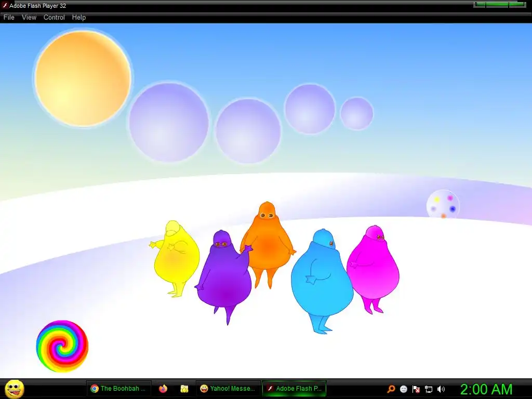Open the Help menu
Viewport: 532px width, 399px height.
(x=79, y=17)
